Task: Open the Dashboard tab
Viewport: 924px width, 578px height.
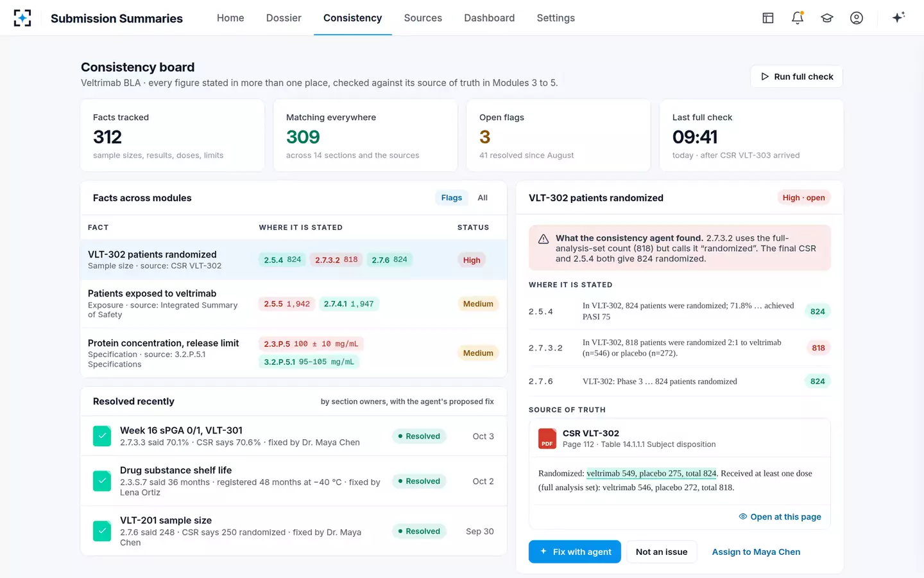Action: coord(490,18)
